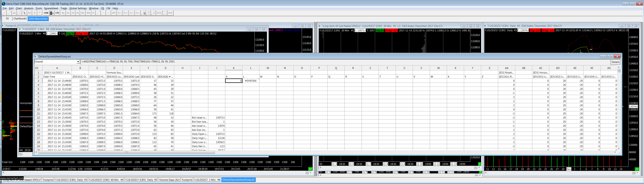The height and width of the screenshot is (184, 644).
Task: Open the File menu
Action: 5,8
